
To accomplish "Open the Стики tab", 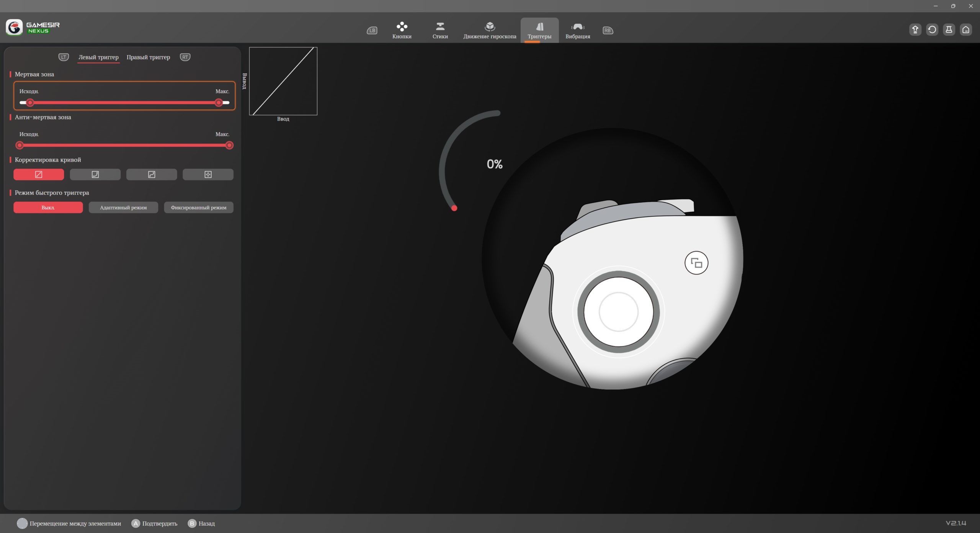I will (440, 30).
